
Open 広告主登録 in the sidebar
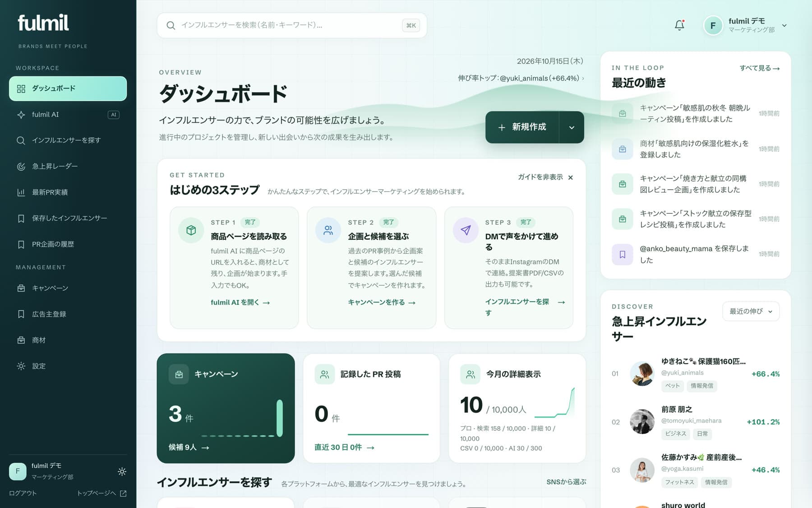(x=68, y=314)
